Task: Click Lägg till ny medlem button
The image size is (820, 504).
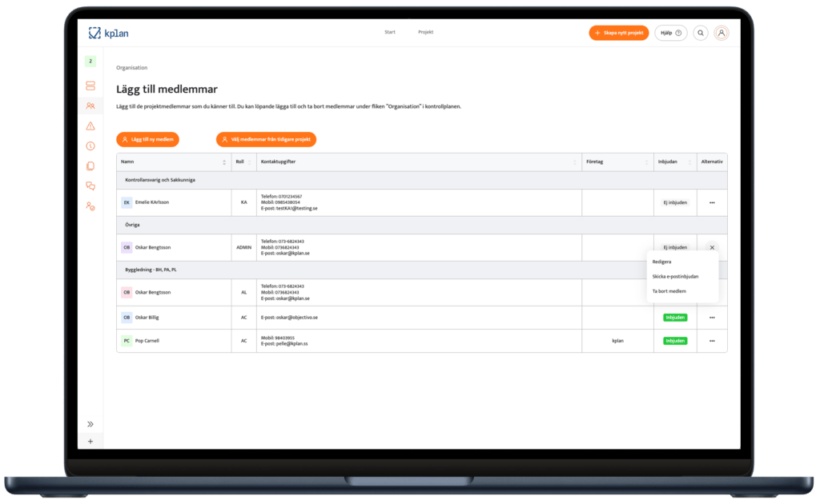Action: 147,139
